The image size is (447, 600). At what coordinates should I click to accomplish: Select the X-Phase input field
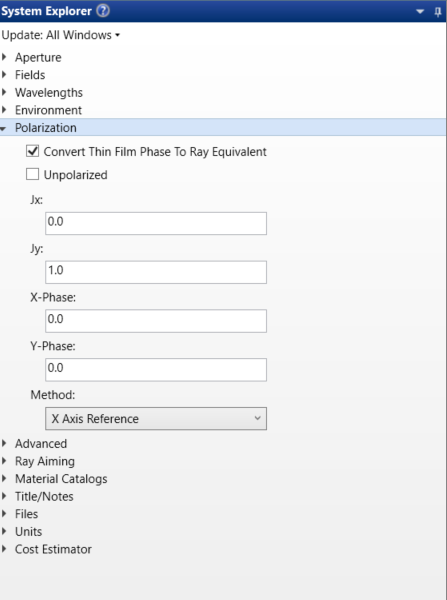coord(156,321)
